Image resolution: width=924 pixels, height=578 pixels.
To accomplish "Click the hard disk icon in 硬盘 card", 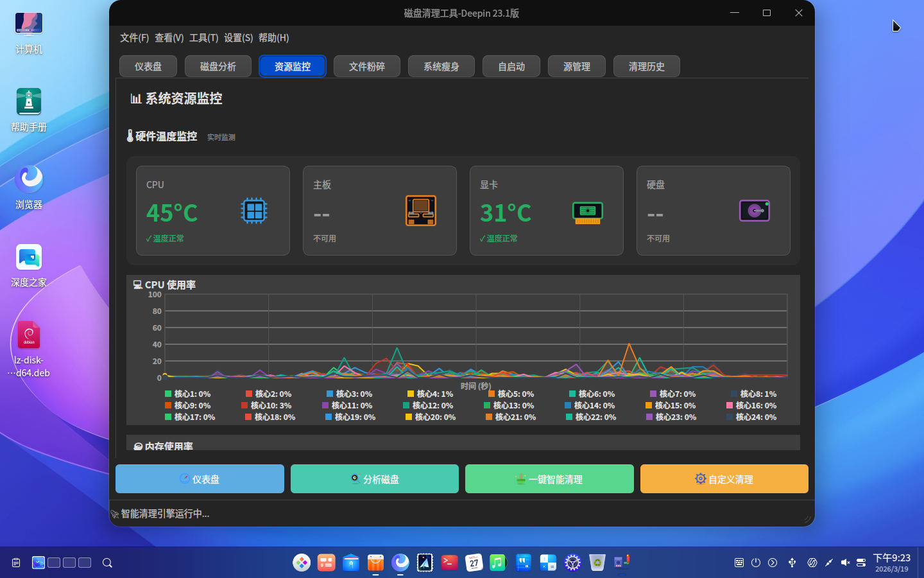I will [x=755, y=211].
